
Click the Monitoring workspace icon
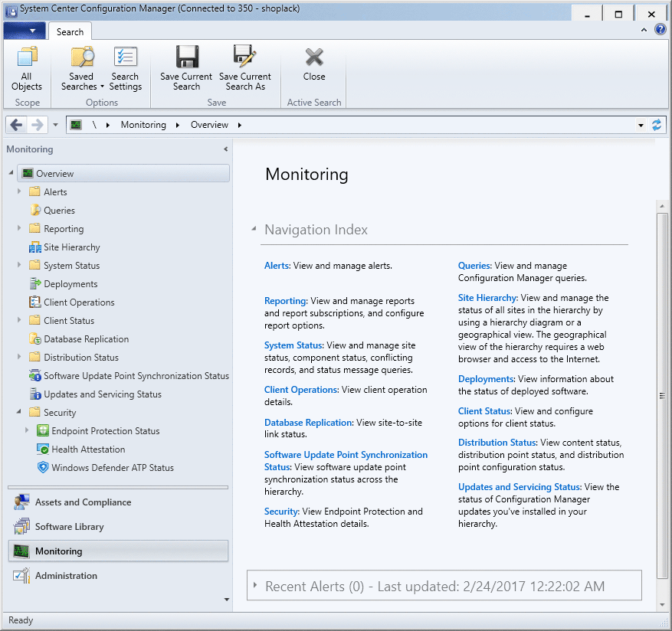pos(21,551)
